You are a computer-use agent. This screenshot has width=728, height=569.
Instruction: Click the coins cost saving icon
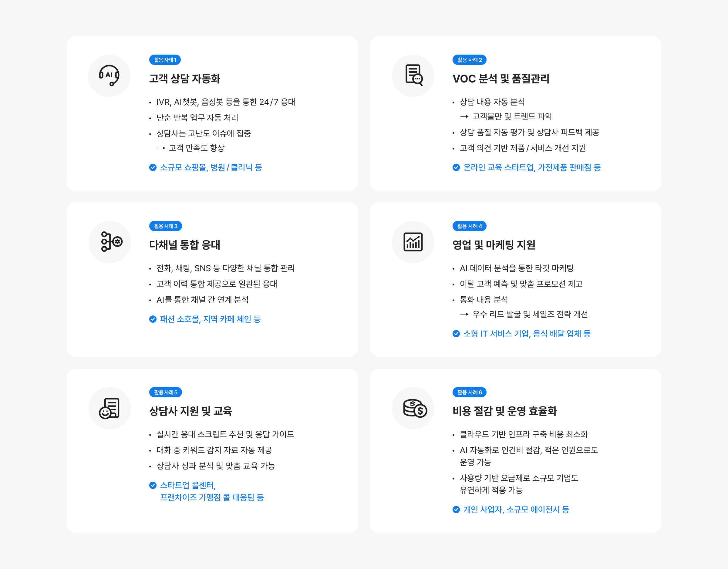click(414, 408)
